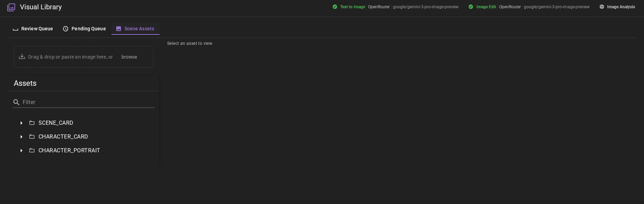This screenshot has width=644, height=204.
Task: Select the SCENE_CARD tree label
Action: coord(56,123)
